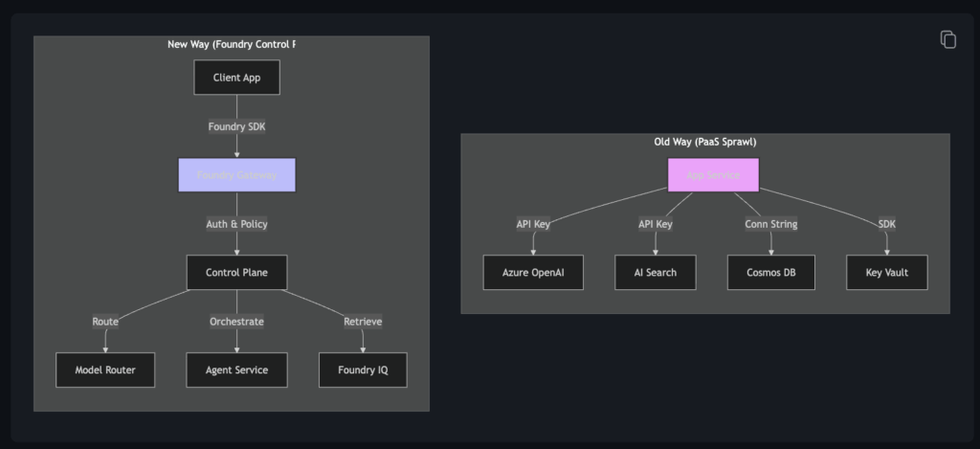Click the New Way group title
This screenshot has width=980, height=449.
236,44
